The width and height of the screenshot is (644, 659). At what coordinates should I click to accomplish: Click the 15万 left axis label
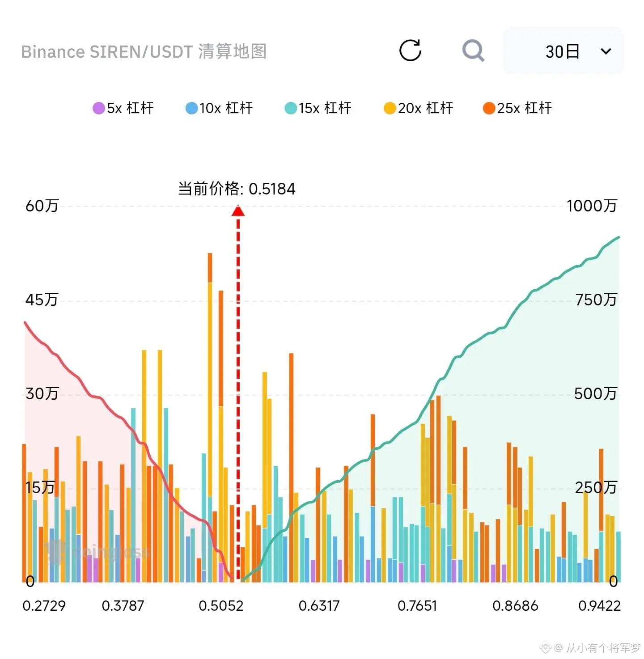[40, 487]
